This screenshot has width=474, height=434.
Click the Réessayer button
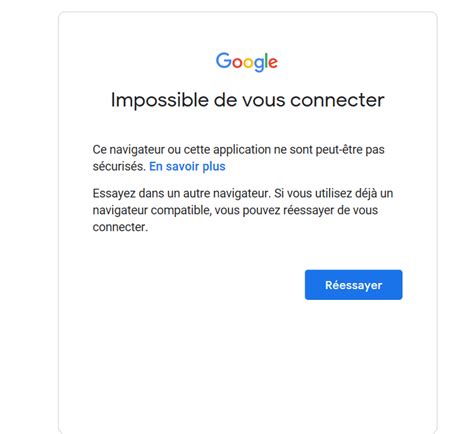click(x=353, y=285)
